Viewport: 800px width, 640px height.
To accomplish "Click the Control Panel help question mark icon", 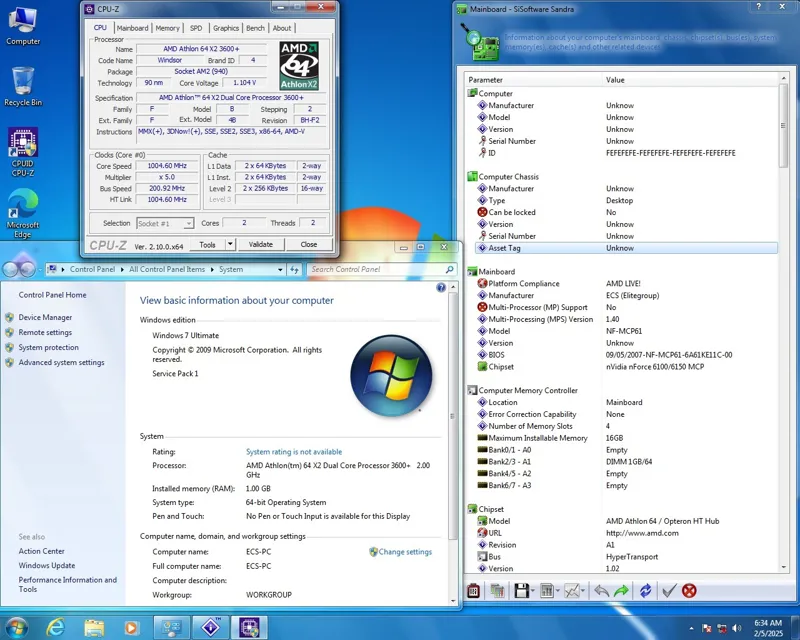I will click(441, 287).
